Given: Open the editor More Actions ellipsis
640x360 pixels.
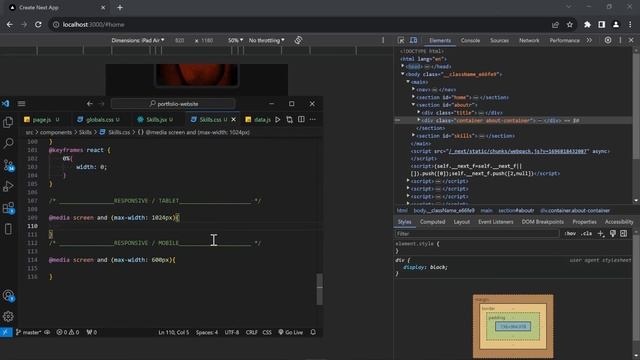Looking at the screenshot, I should (313, 120).
